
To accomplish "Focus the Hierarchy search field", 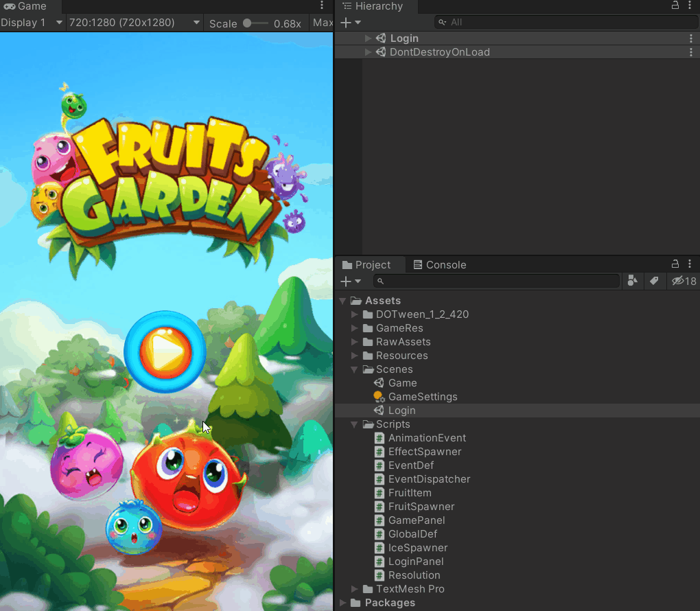I will [x=566, y=23].
